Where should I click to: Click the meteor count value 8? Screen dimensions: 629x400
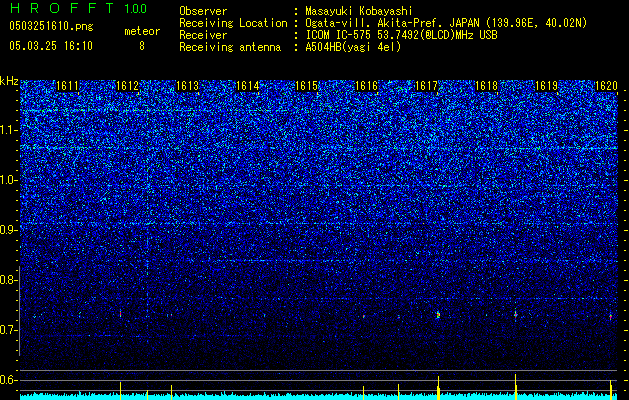(x=142, y=46)
